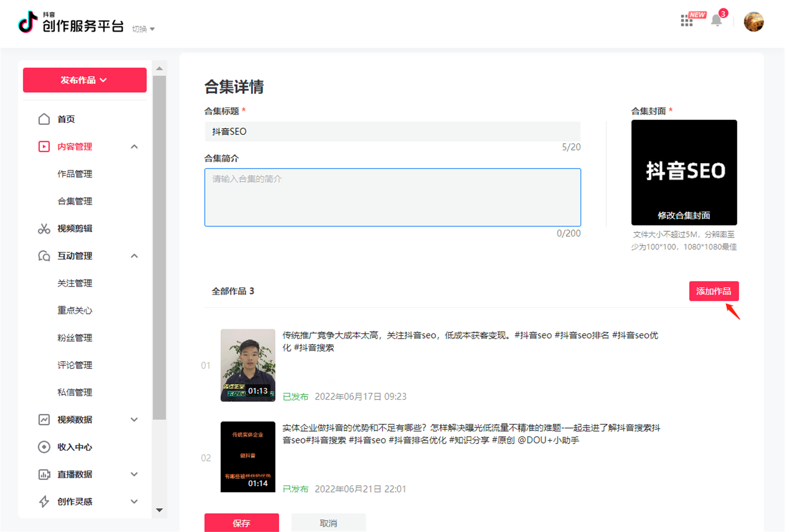
Task: Open video 02 thumbnail with 01:14 duration
Action: pos(248,457)
